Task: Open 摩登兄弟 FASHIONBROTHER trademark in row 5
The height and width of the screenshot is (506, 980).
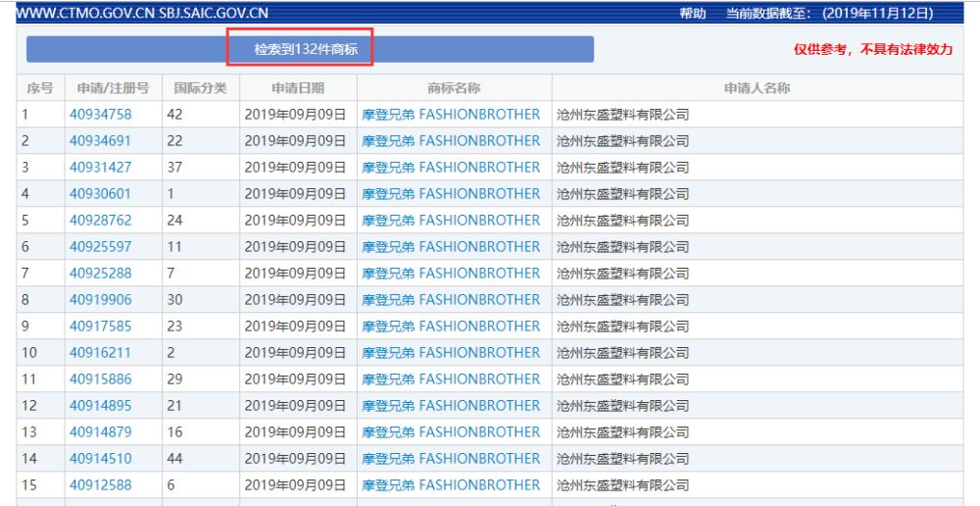Action: tap(451, 221)
